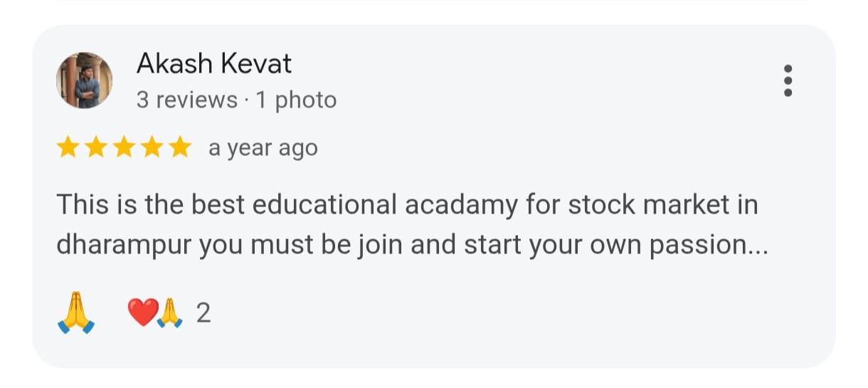Image resolution: width=868 pixels, height=388 pixels.
Task: Click the "3 reviews" text
Action: coord(186,100)
